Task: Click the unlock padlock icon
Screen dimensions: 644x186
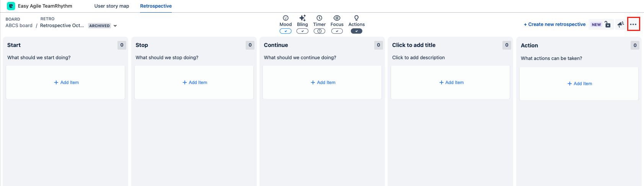Action: click(x=608, y=24)
